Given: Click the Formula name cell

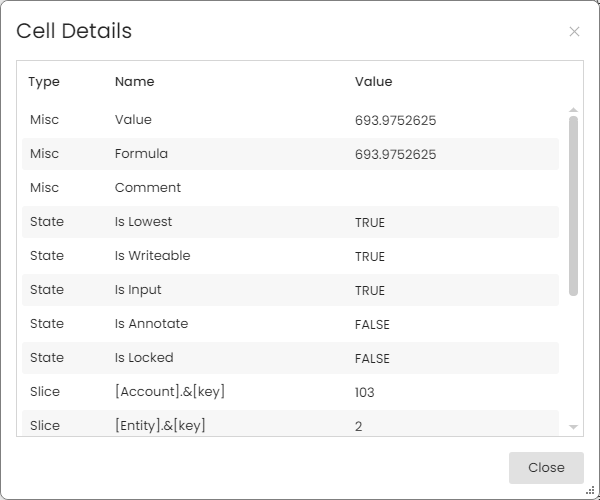Looking at the screenshot, I should [141, 154].
